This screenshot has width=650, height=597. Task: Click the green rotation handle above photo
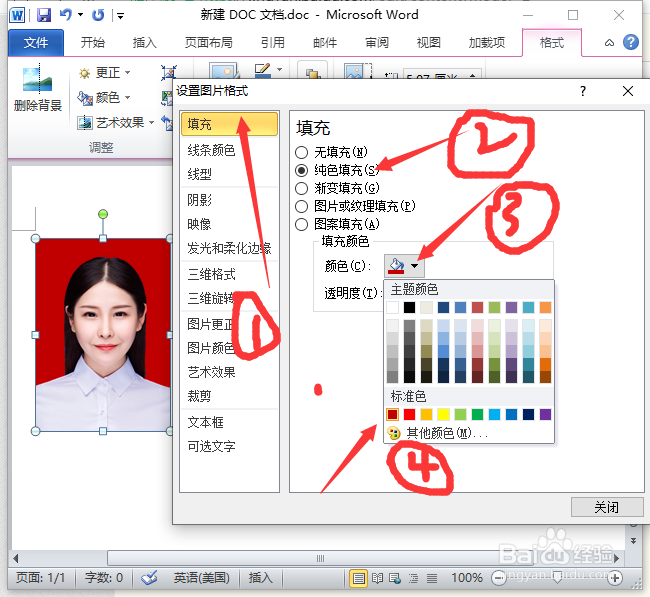[103, 214]
